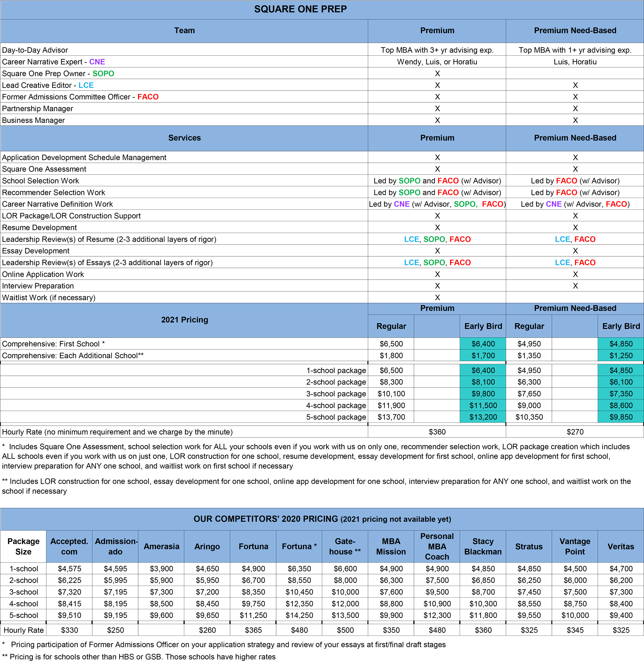Image resolution: width=644 pixels, height=667 pixels.
Task: Click the Services section header
Action: point(184,138)
